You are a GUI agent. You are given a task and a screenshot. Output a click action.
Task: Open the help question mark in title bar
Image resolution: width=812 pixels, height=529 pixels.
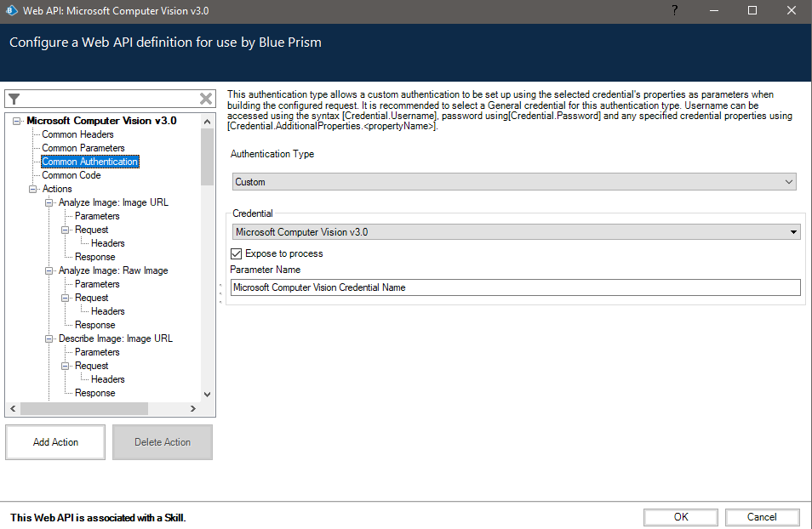pos(674,11)
